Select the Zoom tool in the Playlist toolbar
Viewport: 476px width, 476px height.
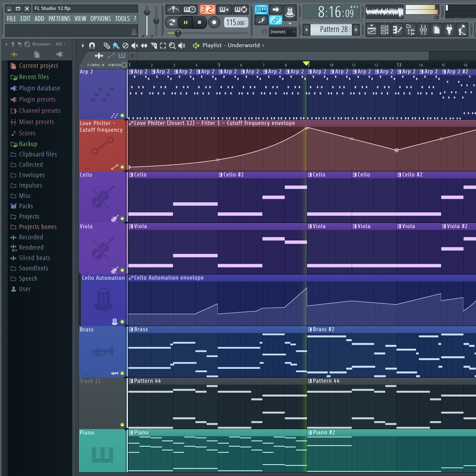(172, 46)
